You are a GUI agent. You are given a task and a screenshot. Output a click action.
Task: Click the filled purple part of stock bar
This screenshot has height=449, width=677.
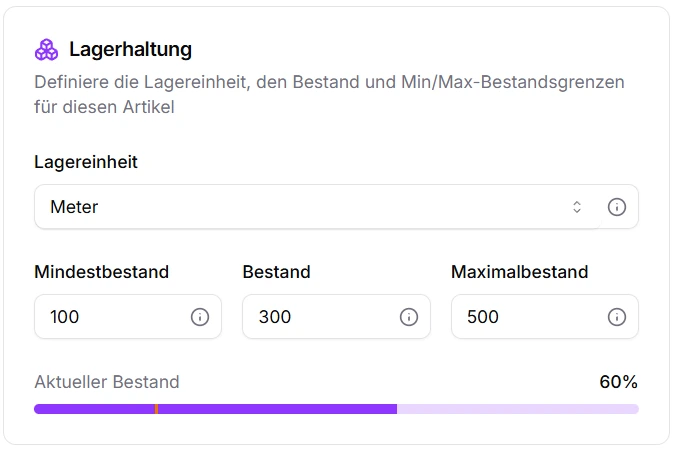coord(280,409)
